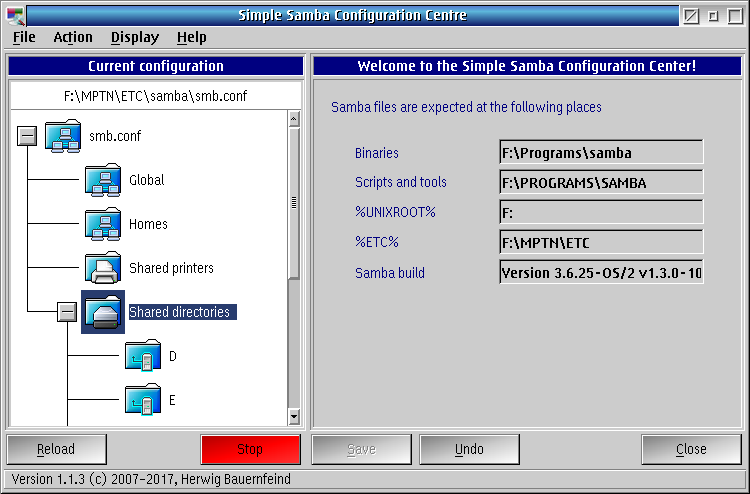Image resolution: width=750 pixels, height=494 pixels.
Task: Select the smb.conf tree label
Action: 115,136
